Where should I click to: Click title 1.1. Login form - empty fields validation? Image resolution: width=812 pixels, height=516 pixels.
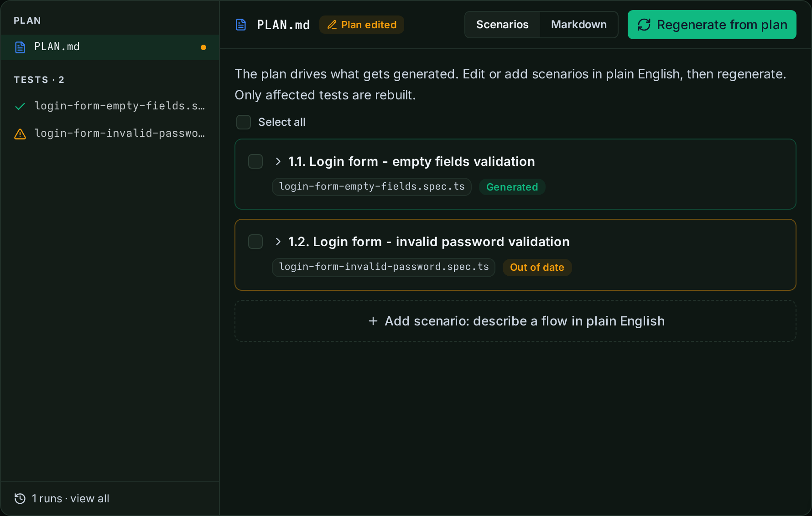[x=411, y=161]
